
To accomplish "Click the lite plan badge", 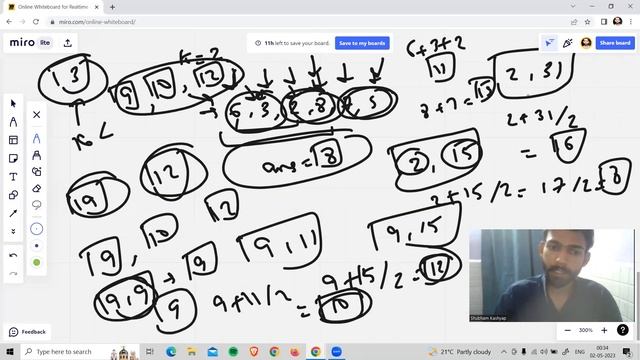I will pos(45,42).
